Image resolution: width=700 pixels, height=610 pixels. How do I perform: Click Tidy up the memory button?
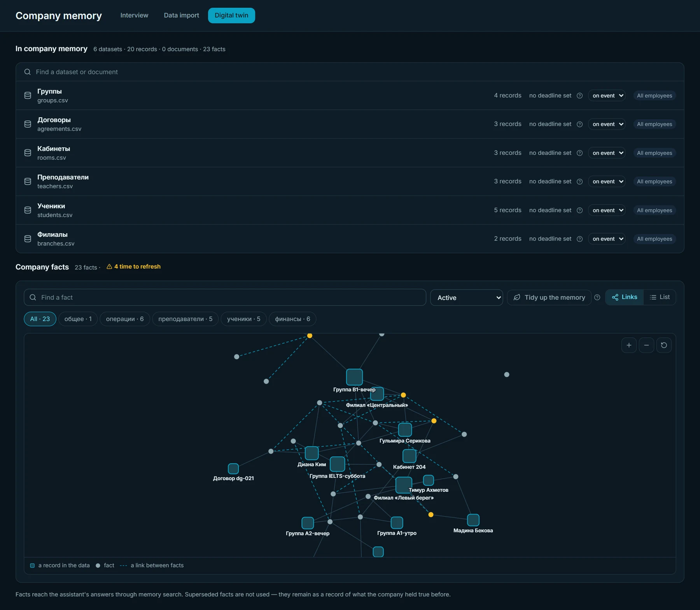[549, 297]
